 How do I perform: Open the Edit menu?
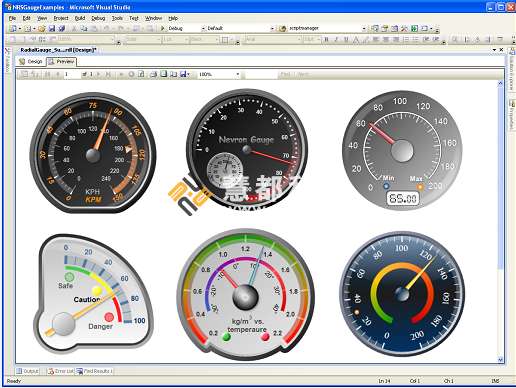pyautogui.click(x=26, y=18)
